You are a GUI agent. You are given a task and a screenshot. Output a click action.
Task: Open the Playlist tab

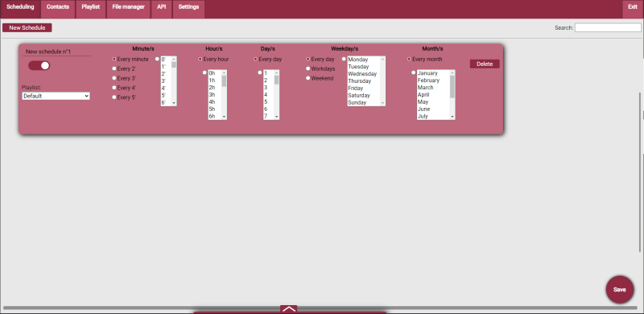[91, 9]
